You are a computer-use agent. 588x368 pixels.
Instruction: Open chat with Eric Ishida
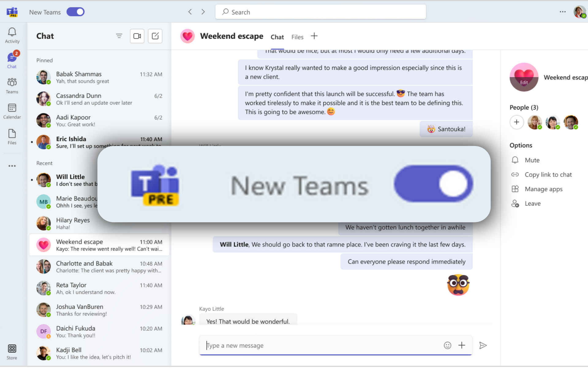click(x=99, y=142)
